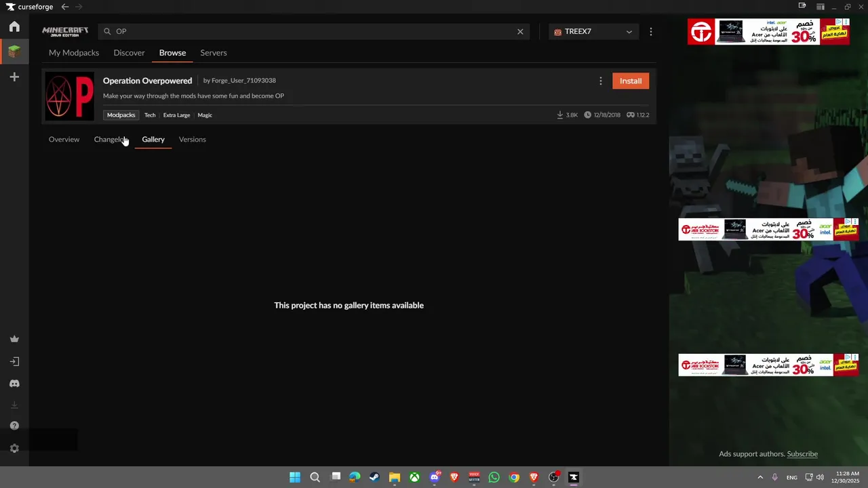This screenshot has height=488, width=868.
Task: Click the Operation Overpowered title
Action: click(147, 81)
